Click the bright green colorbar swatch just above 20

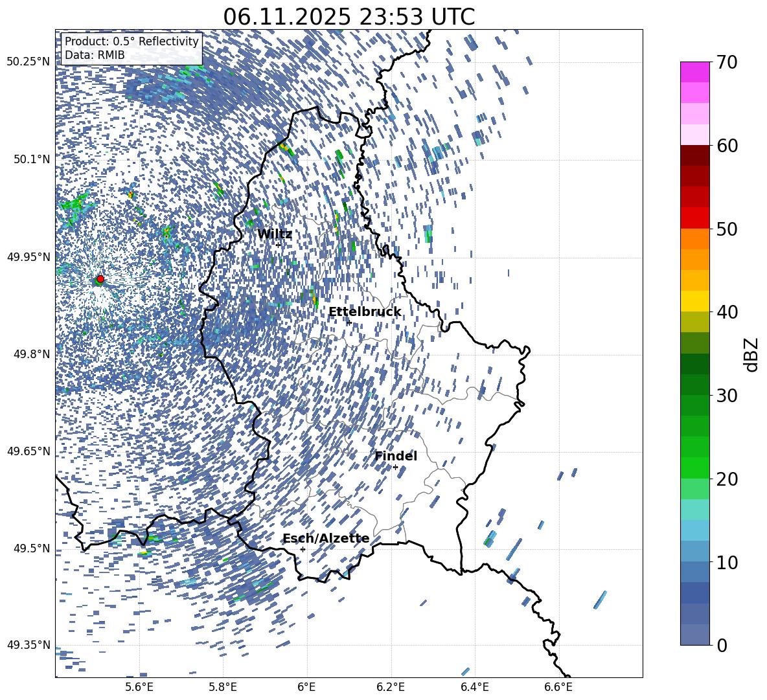694,468
